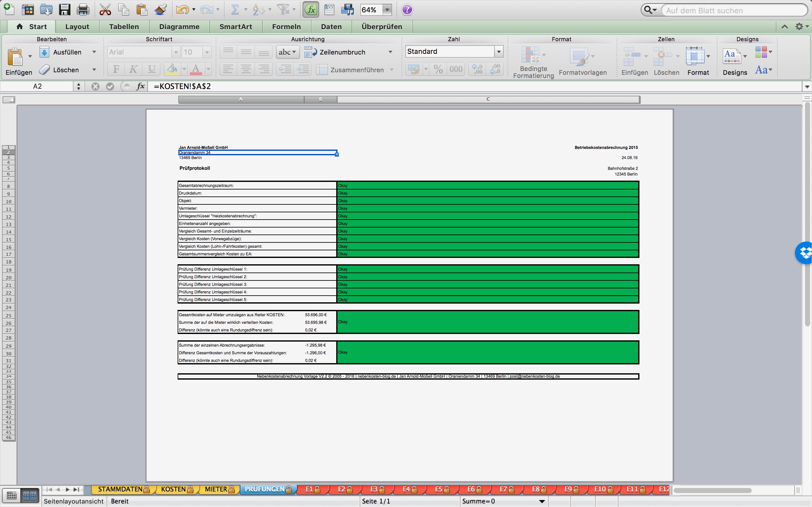This screenshot has width=812, height=507.
Task: Open the 64% zoom dropdown
Action: tap(387, 10)
